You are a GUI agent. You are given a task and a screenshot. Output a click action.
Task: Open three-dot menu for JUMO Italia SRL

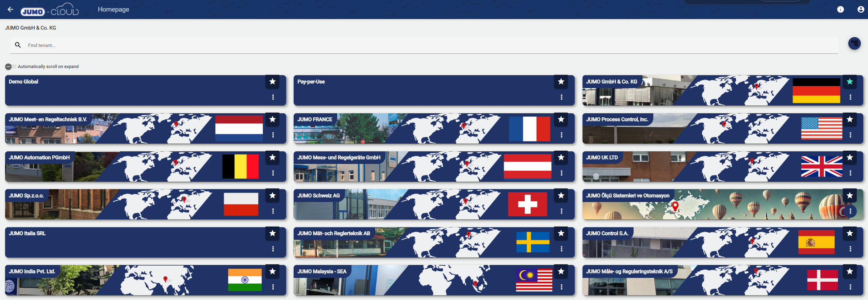click(x=273, y=249)
